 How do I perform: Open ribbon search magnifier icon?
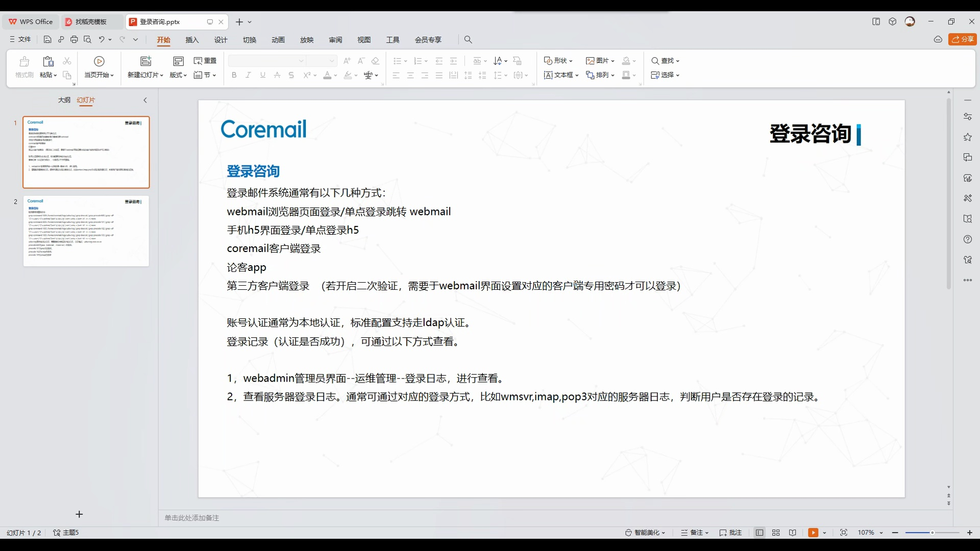468,39
